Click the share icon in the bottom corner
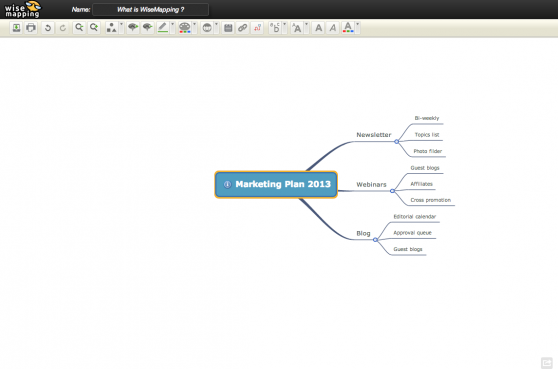The width and height of the screenshot is (558, 369). 547,363
